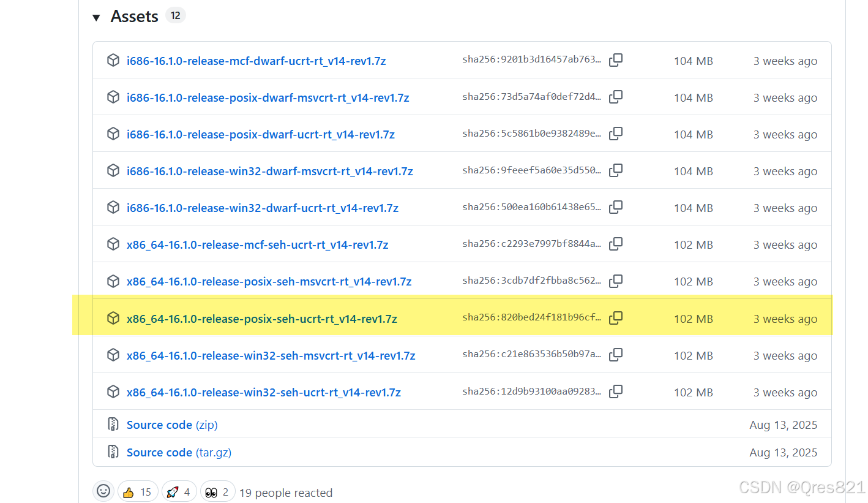This screenshot has width=868, height=503.
Task: Click sha256:9201b3d16457ab763 hash text
Action: pyautogui.click(x=532, y=60)
